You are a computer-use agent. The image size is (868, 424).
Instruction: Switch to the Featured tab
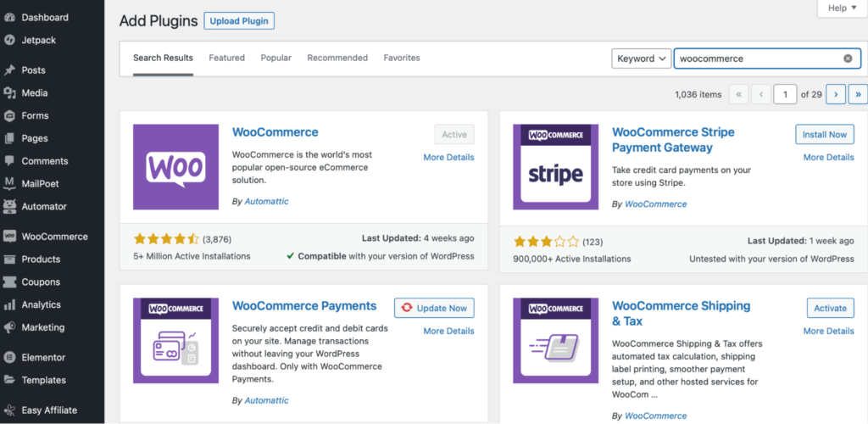coord(226,58)
